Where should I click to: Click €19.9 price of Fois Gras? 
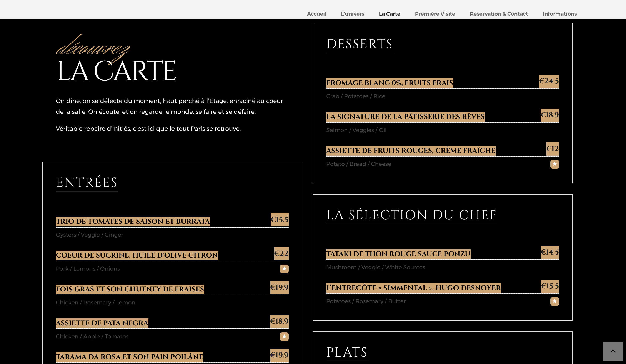coord(280,287)
